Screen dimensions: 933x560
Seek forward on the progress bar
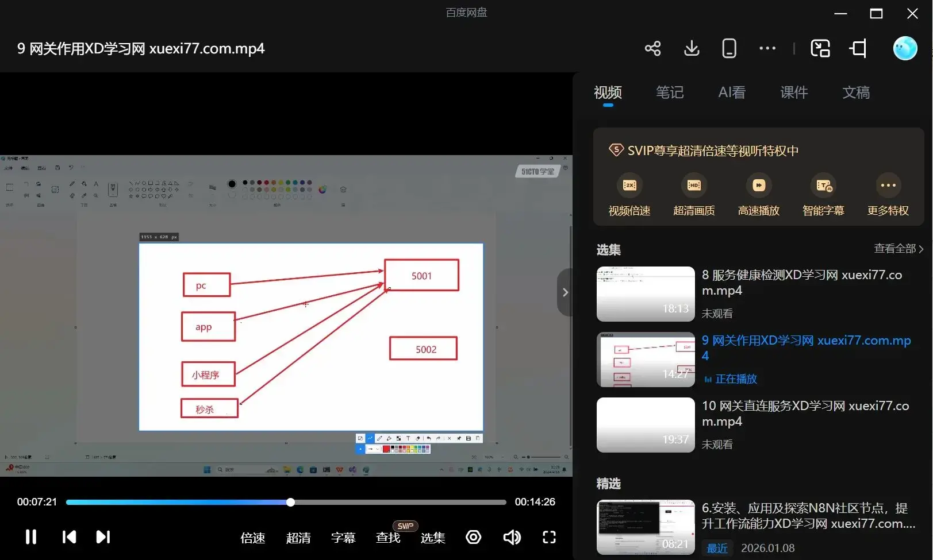tap(402, 501)
